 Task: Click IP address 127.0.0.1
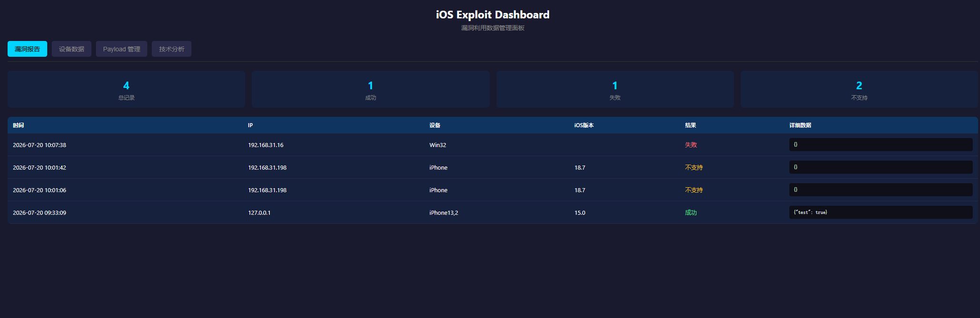tap(259, 213)
